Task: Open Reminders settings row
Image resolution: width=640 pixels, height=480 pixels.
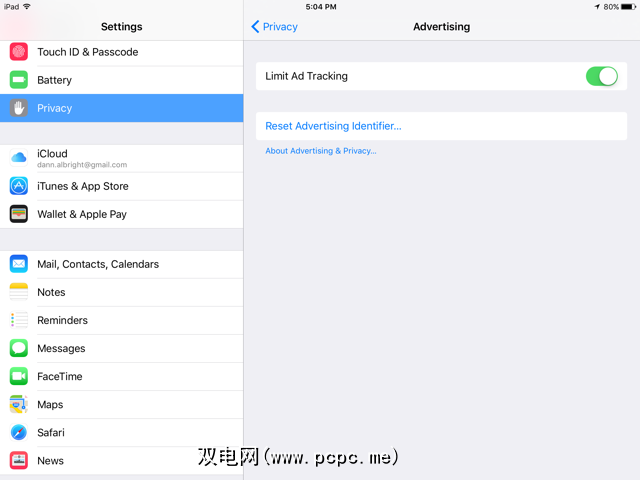Action: [x=122, y=320]
